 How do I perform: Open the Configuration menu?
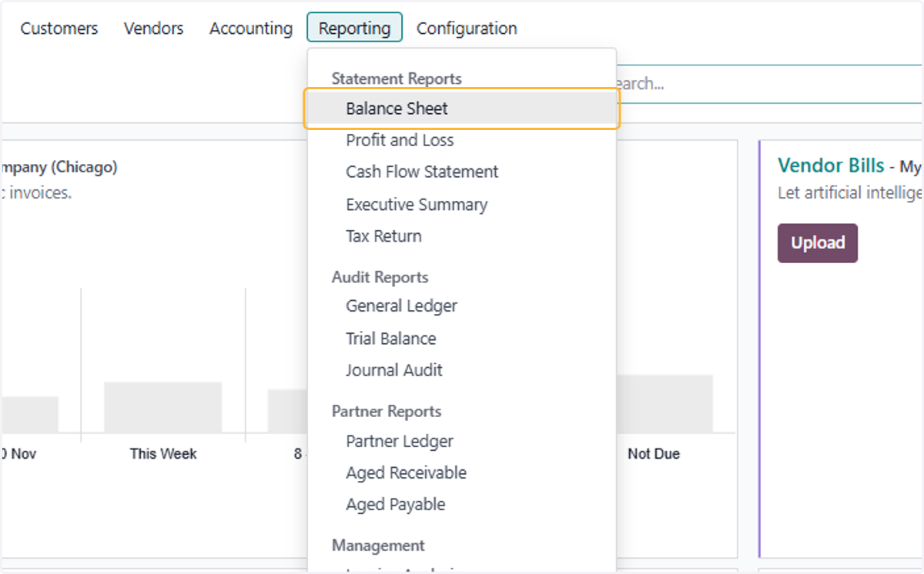[467, 28]
